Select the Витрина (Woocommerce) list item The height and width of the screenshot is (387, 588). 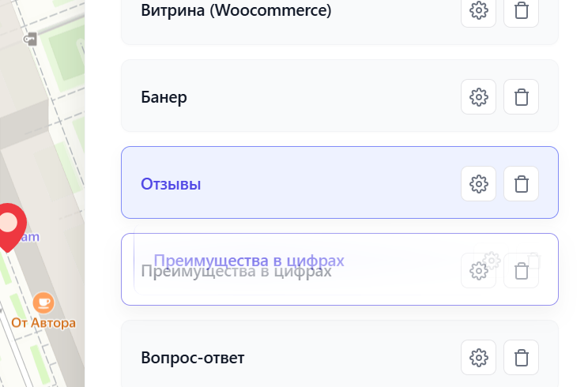(236, 11)
